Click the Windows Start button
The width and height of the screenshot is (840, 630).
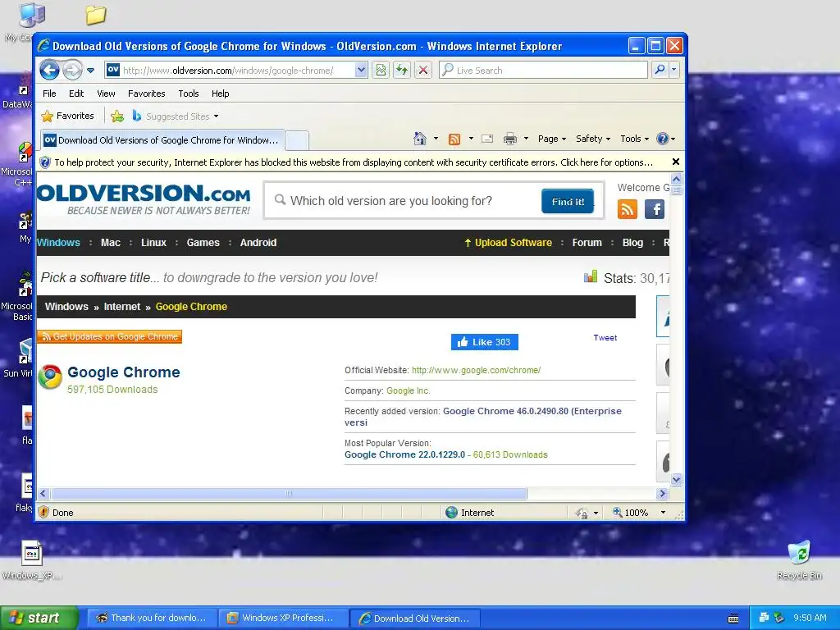39,618
